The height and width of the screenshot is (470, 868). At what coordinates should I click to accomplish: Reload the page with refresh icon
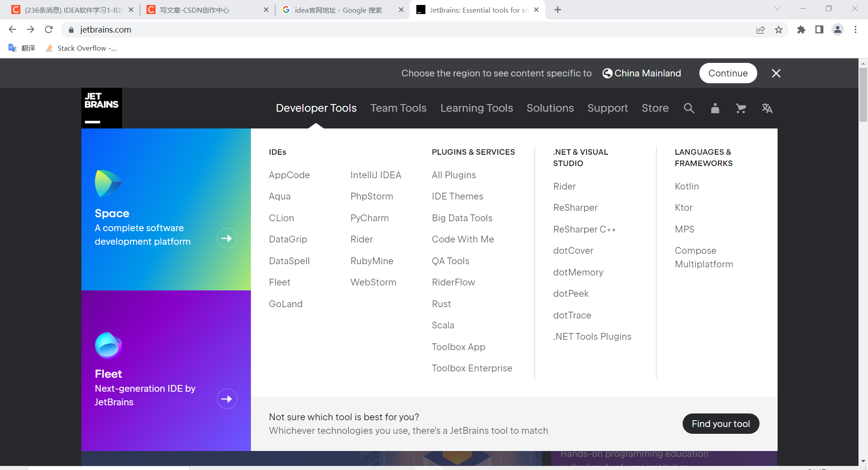tap(49, 29)
